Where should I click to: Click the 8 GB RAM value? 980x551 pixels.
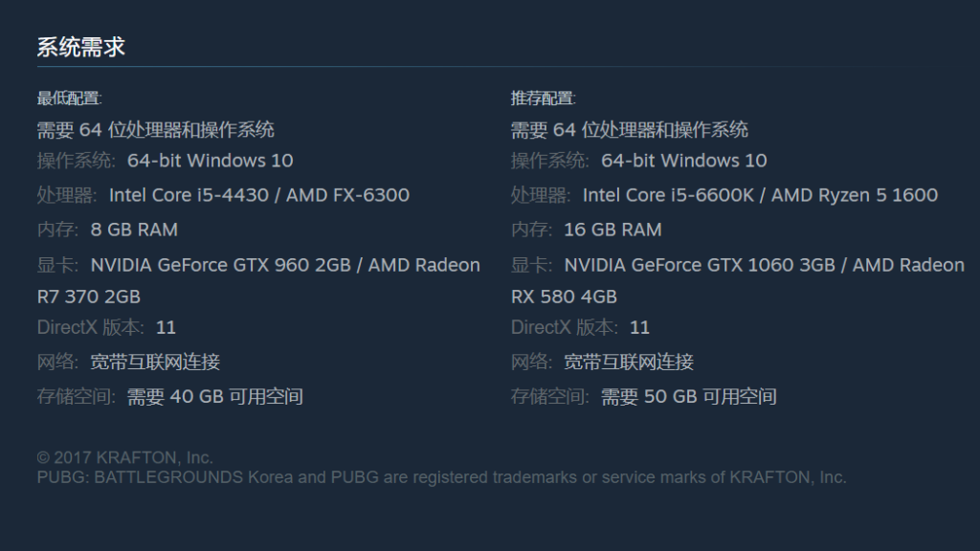(134, 230)
